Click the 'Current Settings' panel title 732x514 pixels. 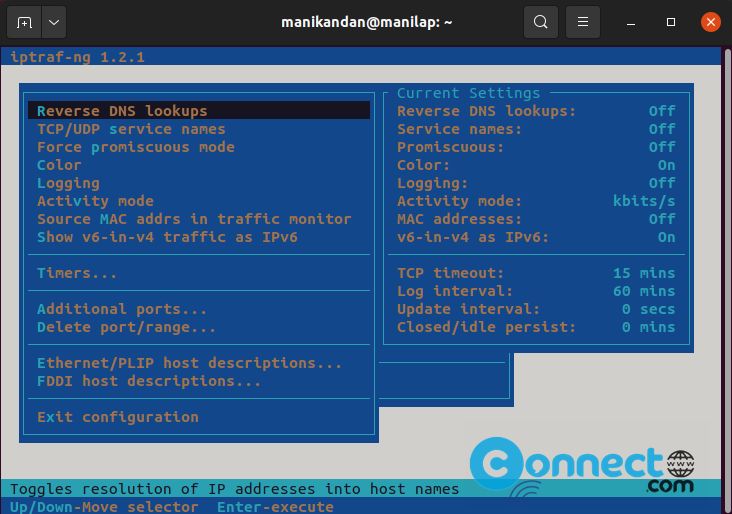click(x=468, y=93)
